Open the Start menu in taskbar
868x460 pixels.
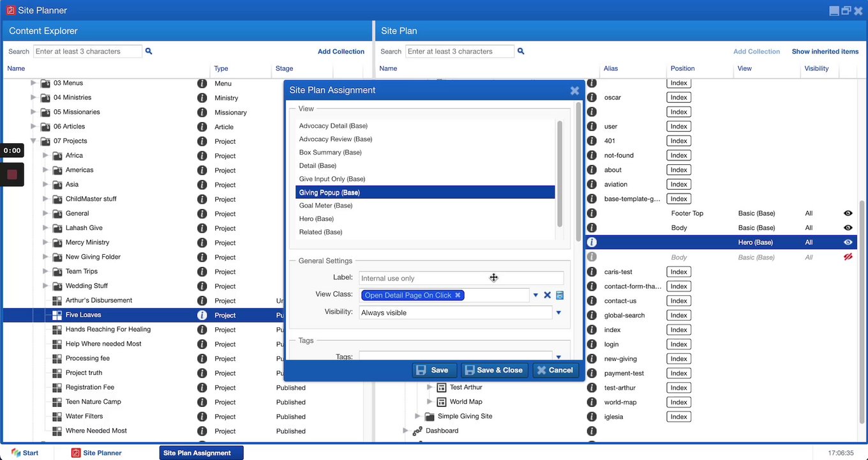(25, 453)
